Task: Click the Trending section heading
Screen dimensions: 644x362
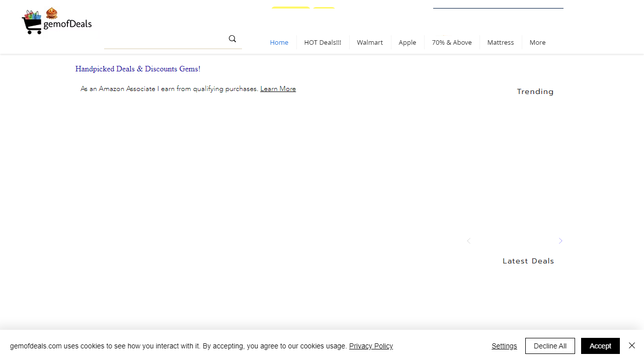Action: [535, 92]
